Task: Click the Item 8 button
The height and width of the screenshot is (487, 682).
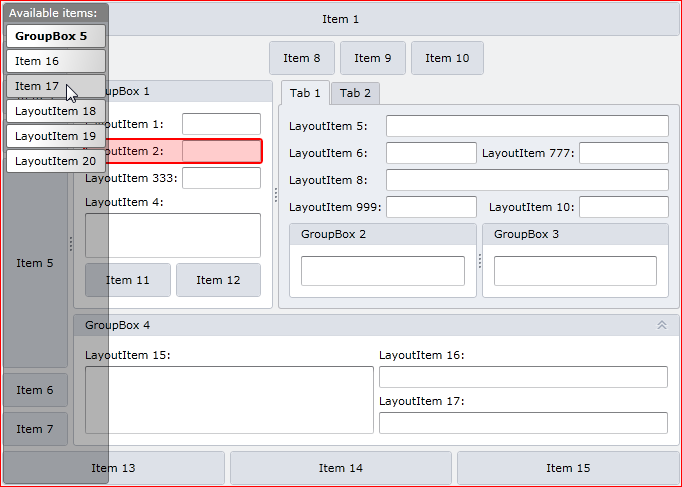Action: (x=302, y=58)
